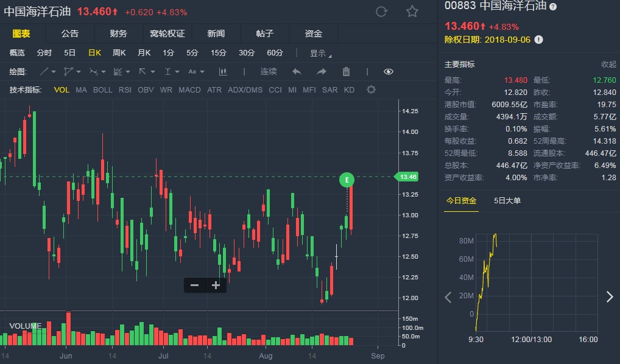Expand the measure tool dropdown arrow
The height and width of the screenshot is (364, 620).
click(x=177, y=72)
